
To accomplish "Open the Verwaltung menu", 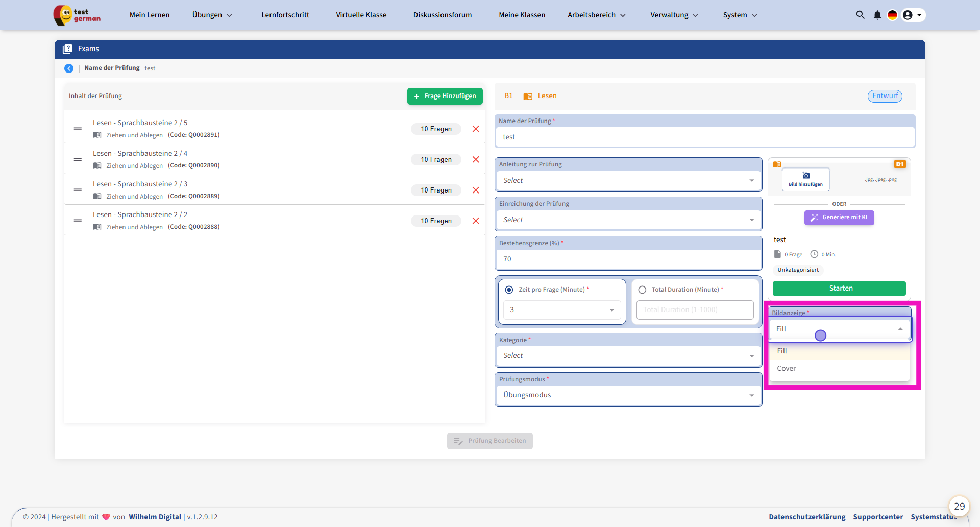I will point(674,15).
